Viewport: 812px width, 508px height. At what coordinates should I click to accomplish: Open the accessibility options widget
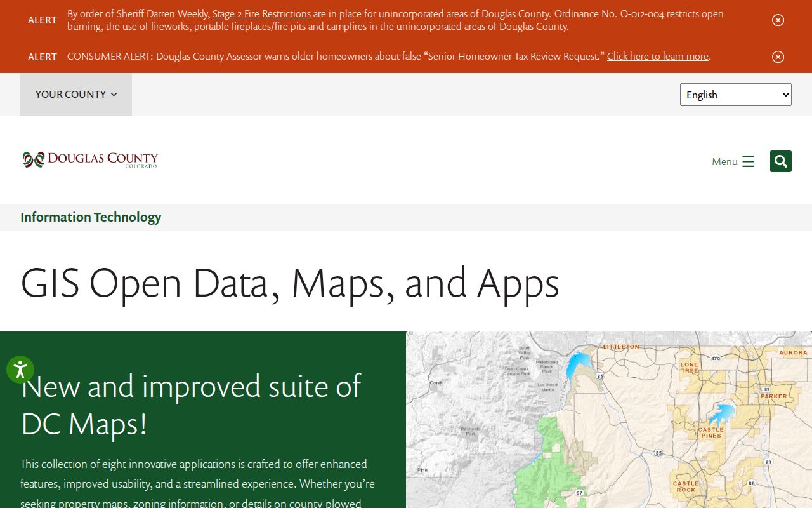pyautogui.click(x=20, y=370)
